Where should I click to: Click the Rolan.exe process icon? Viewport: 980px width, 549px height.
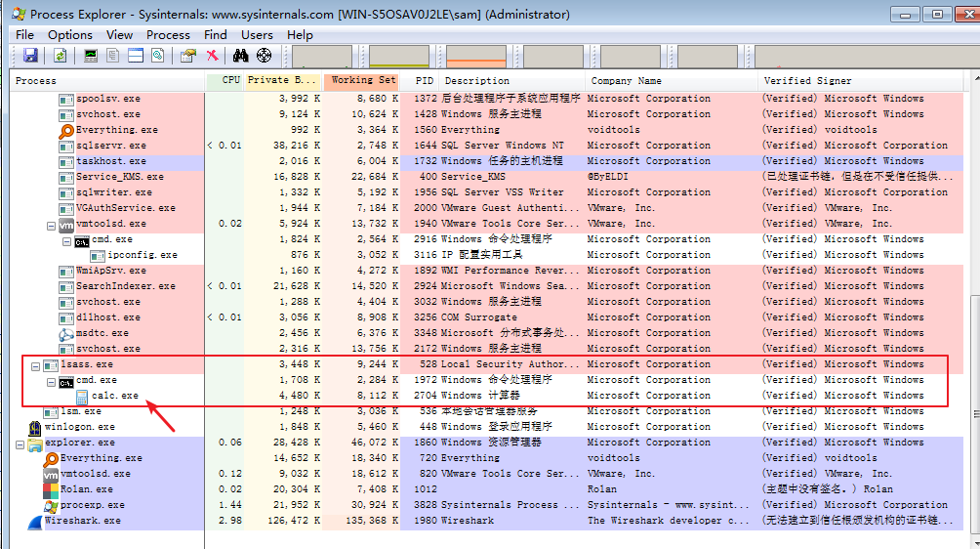coord(51,489)
